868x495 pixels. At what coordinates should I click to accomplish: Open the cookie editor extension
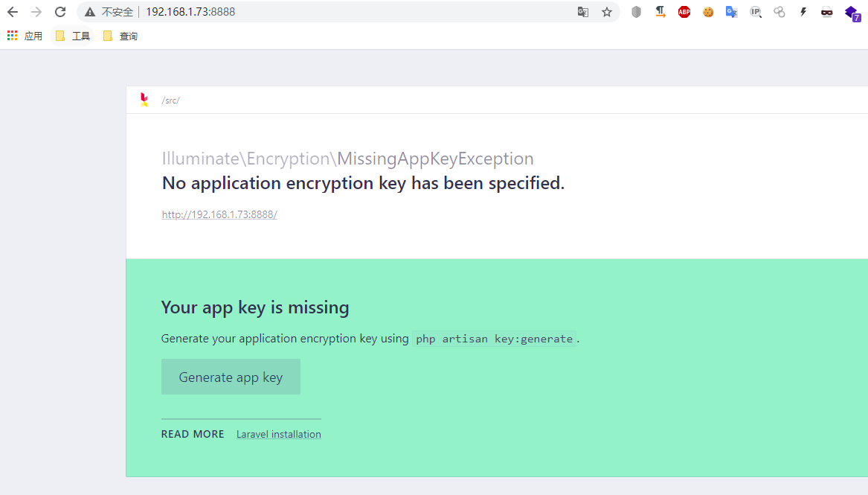pos(708,12)
